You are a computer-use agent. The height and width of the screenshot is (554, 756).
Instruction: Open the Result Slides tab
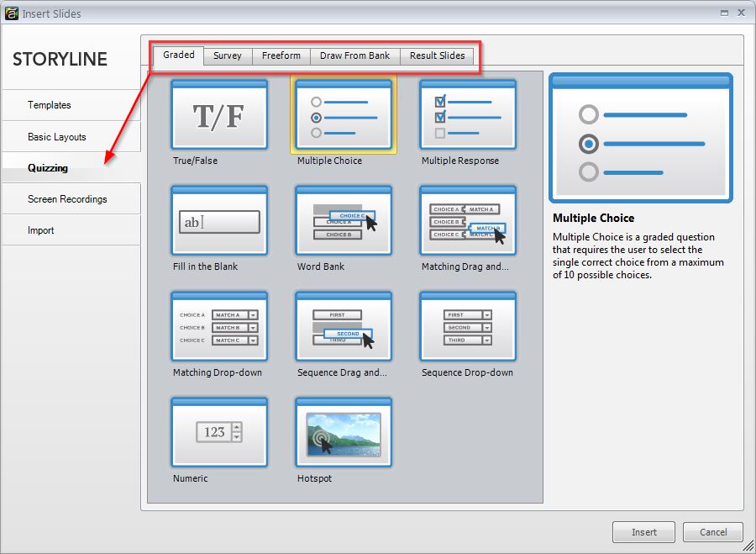point(437,55)
